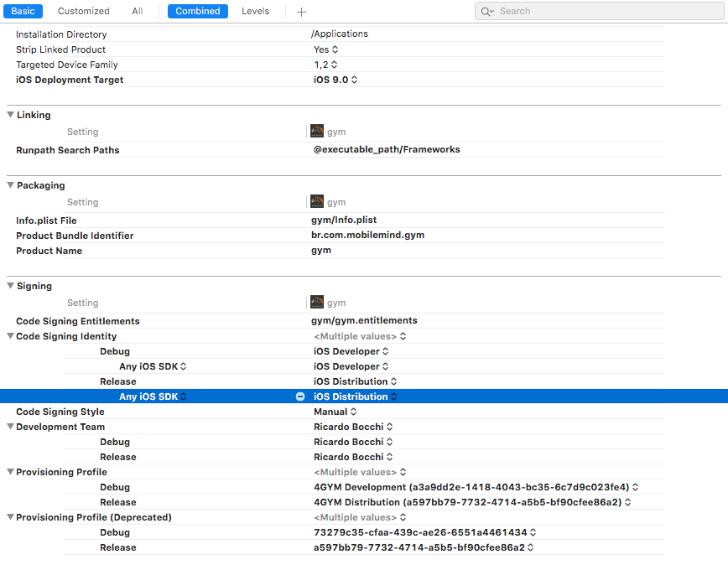
Task: Click the Product Bundle Identifier value
Action: point(367,236)
